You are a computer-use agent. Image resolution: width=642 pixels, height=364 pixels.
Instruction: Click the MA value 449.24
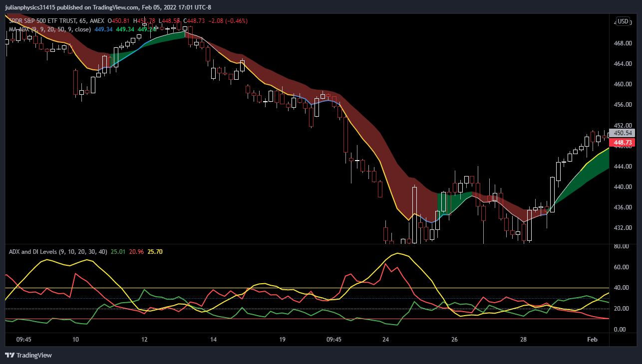click(x=146, y=29)
